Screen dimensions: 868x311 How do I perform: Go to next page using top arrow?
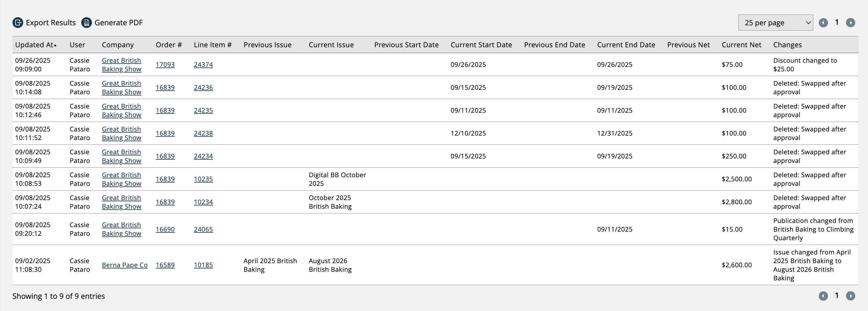(850, 23)
